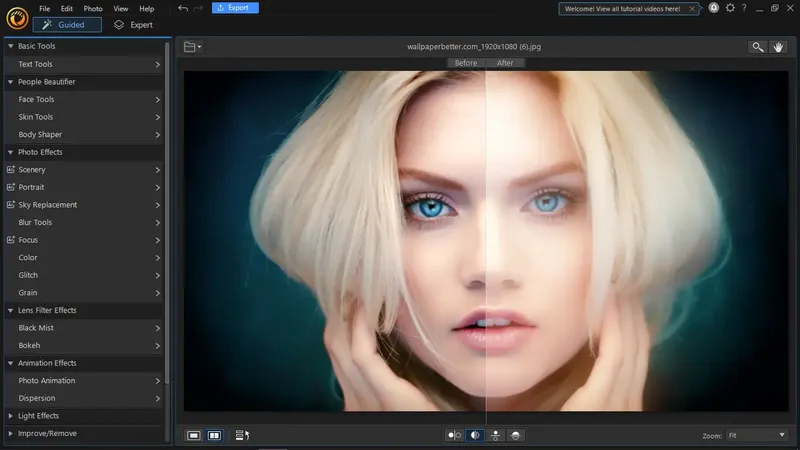Image resolution: width=800 pixels, height=450 pixels.
Task: Click the history list icon in bottom bar
Action: tap(241, 435)
